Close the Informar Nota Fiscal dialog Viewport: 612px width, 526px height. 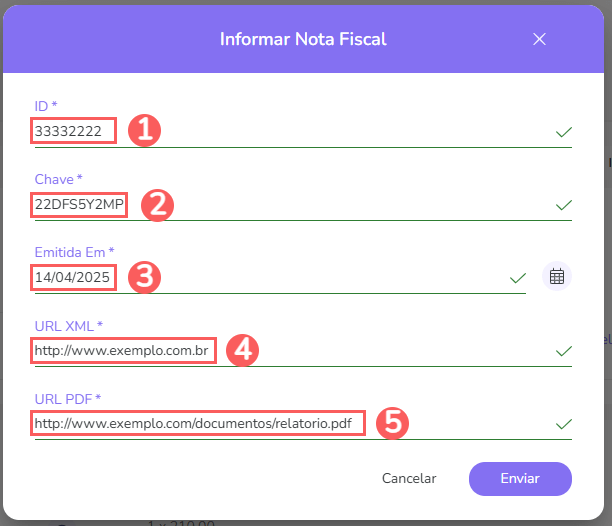(539, 40)
